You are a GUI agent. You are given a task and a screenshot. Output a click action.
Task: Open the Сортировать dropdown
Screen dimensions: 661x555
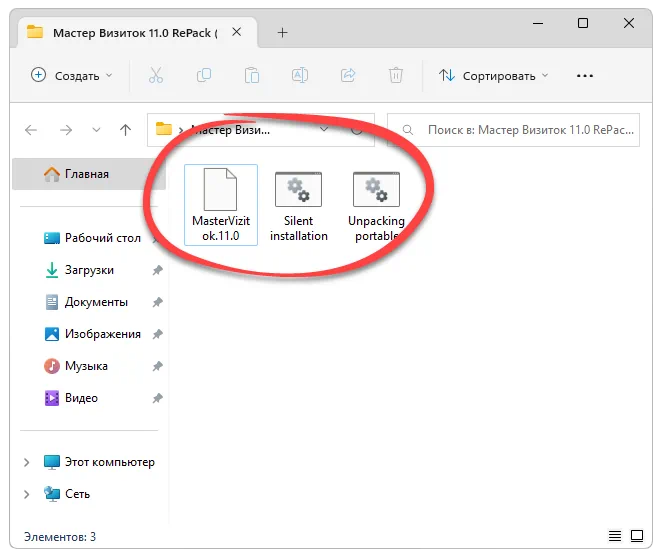pyautogui.click(x=494, y=75)
